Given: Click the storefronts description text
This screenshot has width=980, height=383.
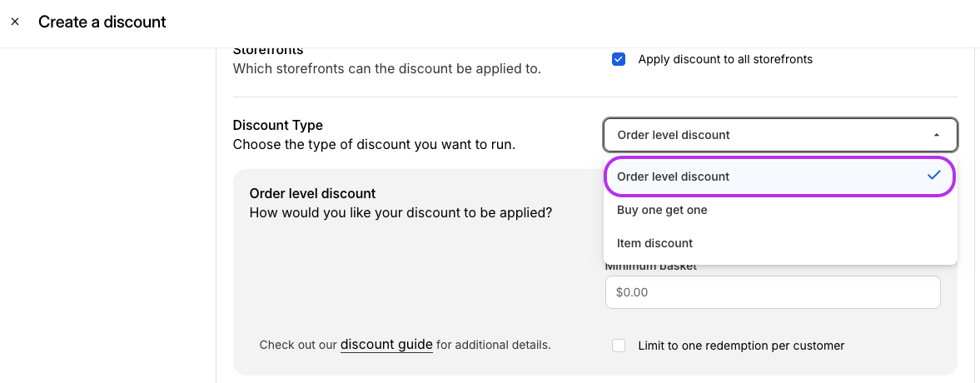Looking at the screenshot, I should 387,69.
